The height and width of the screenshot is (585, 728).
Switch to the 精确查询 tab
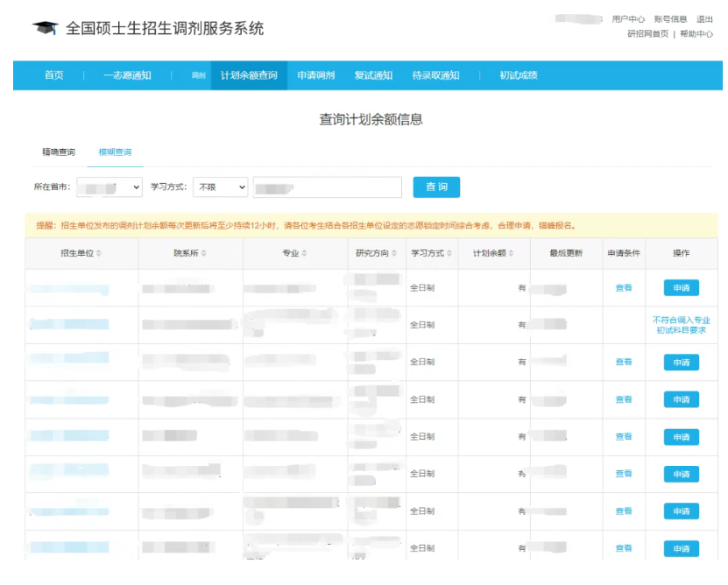59,152
